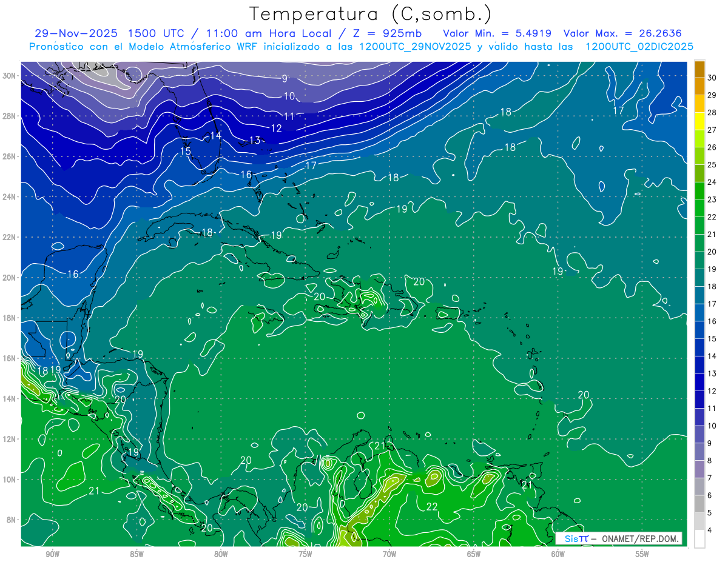Click the "60W" longitude axis label

pos(558,554)
